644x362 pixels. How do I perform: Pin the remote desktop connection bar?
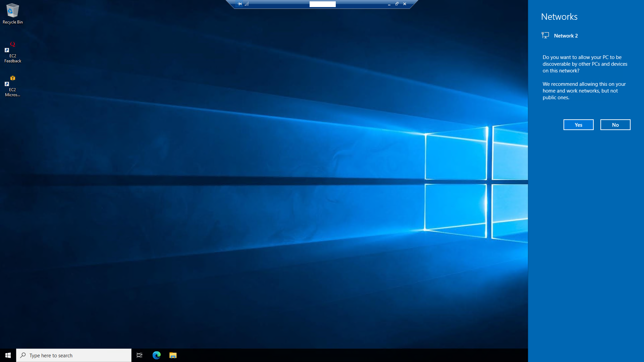(x=239, y=4)
